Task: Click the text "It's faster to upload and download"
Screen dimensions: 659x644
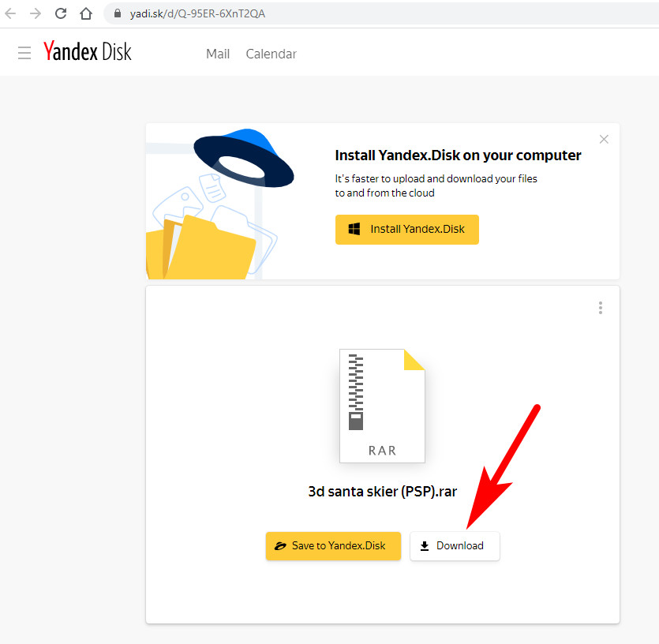Action: coord(414,178)
